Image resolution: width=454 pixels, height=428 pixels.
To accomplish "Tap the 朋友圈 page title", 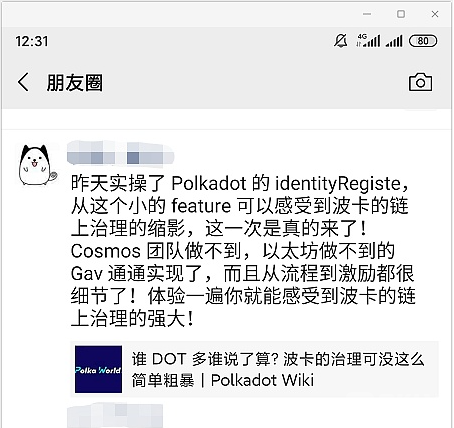I will pos(74,83).
